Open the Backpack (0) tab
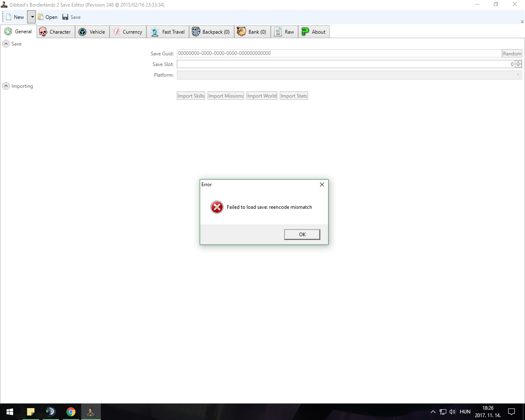 click(212, 32)
